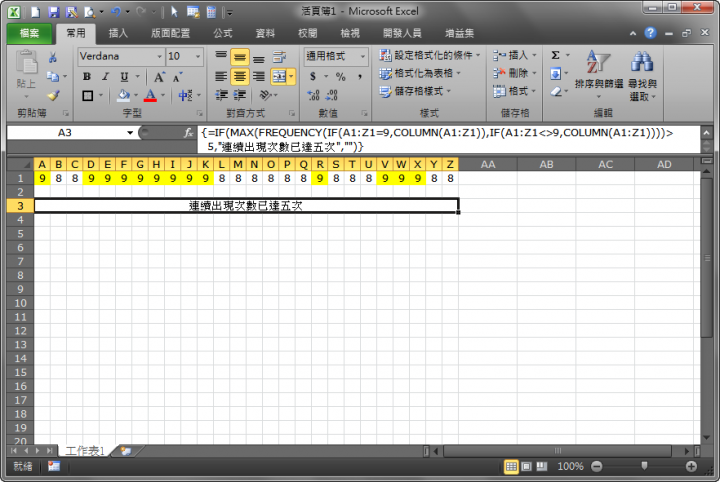This screenshot has width=720, height=482.
Task: Toggle Bottom Align vertical alignment
Action: point(259,57)
